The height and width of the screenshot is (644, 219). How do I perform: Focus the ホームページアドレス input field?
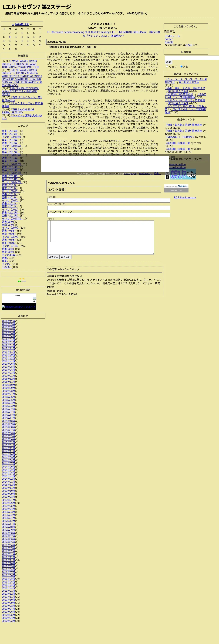coord(109,215)
